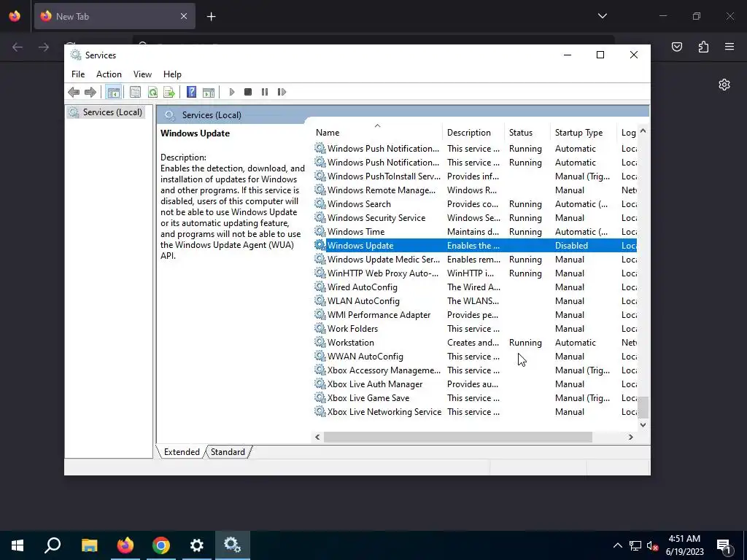Click the gear icon of Windows Search row
747x560 pixels.
pos(320,203)
